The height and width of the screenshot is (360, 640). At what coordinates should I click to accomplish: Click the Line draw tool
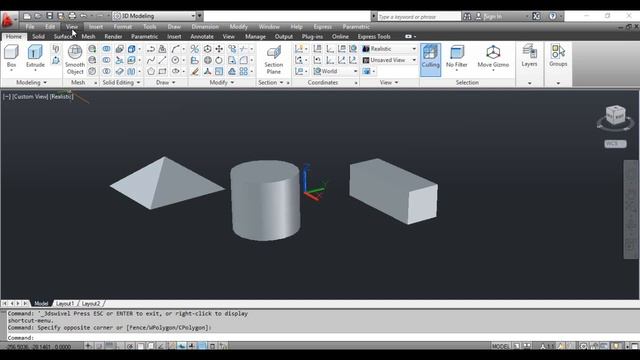(162, 60)
